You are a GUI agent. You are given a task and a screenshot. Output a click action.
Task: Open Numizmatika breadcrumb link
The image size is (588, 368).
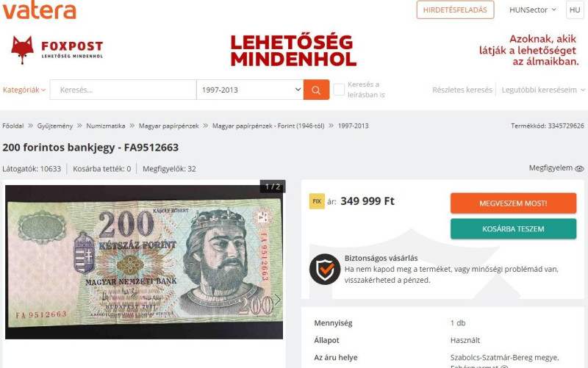106,126
